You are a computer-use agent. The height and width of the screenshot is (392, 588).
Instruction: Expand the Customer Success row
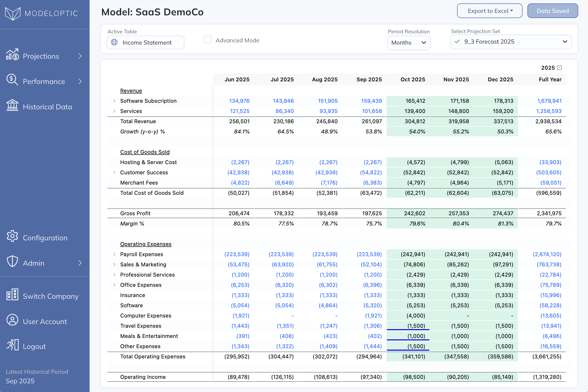coord(114,172)
